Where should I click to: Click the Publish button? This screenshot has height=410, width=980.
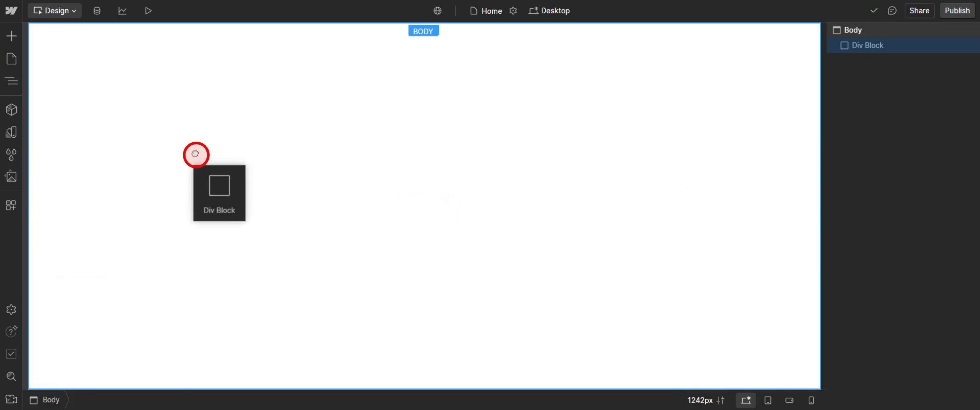(x=957, y=11)
